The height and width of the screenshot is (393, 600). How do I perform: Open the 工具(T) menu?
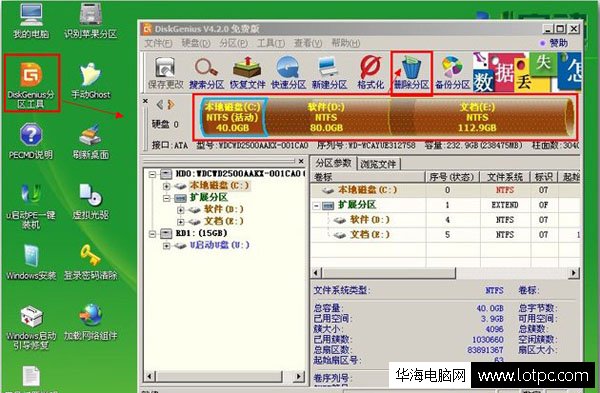tap(271, 43)
